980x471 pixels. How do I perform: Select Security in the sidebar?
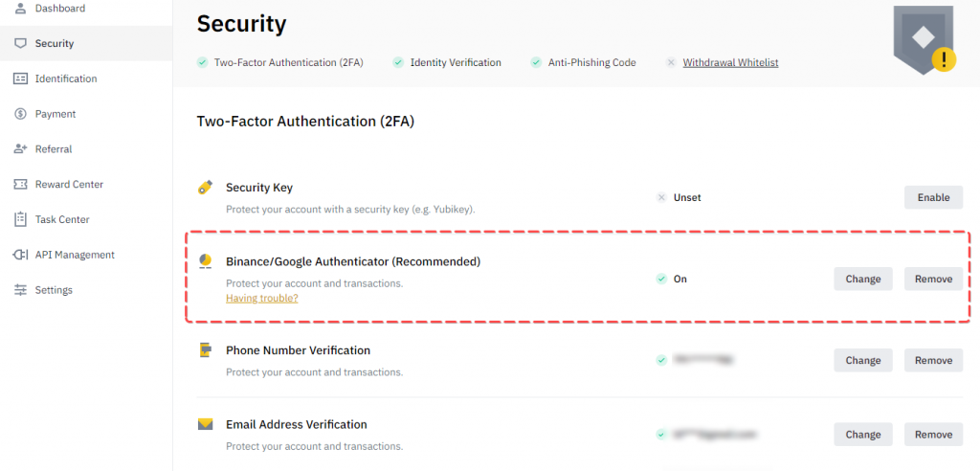pyautogui.click(x=86, y=44)
